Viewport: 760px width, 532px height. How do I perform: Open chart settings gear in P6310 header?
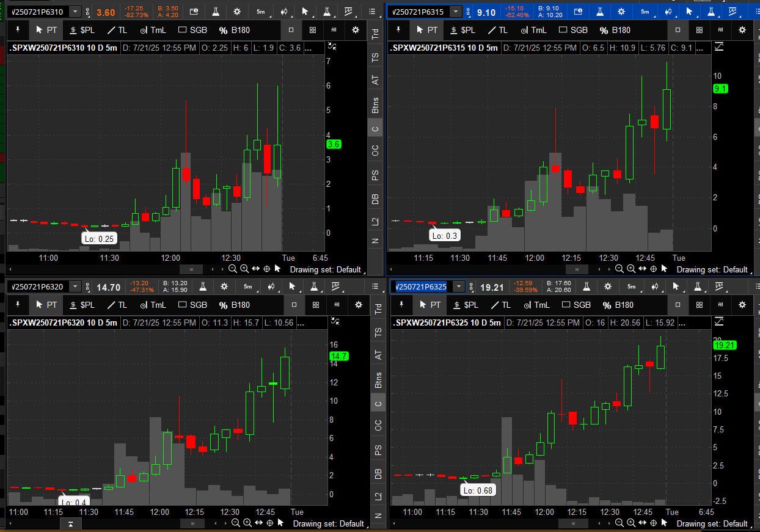pos(238,12)
